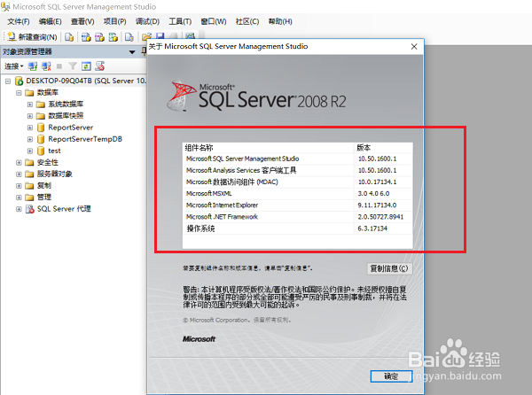Click the Open File folder icon
The height and width of the screenshot is (395, 532).
pos(146,36)
